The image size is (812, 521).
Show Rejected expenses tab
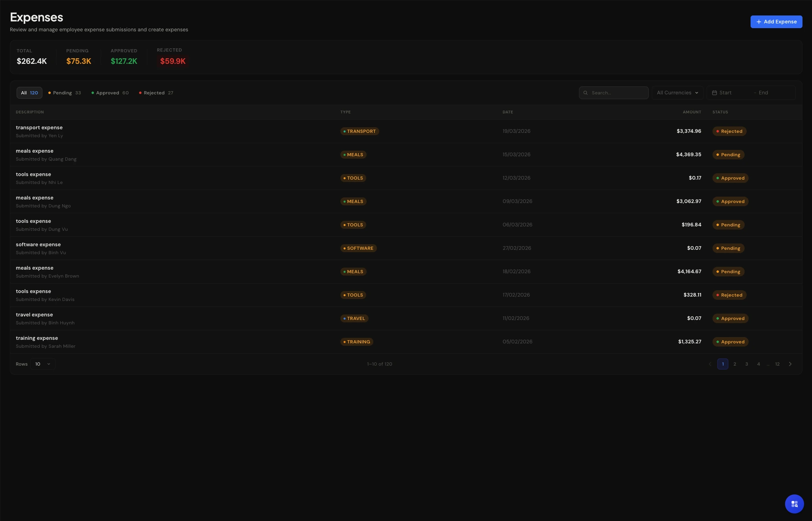(x=156, y=93)
